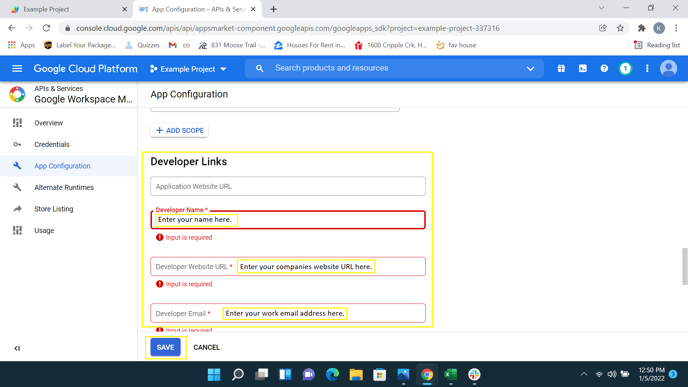Click the address bar URL
This screenshot has height=387, width=688.
point(287,28)
